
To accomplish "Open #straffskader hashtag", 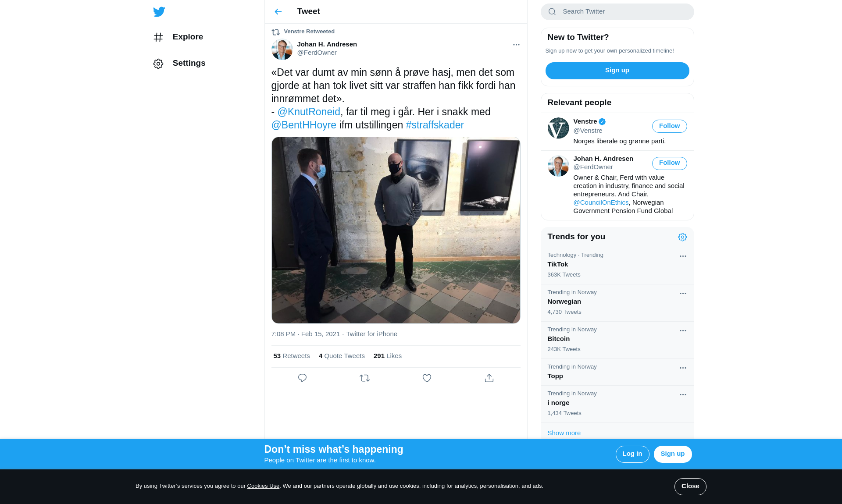I will [435, 125].
